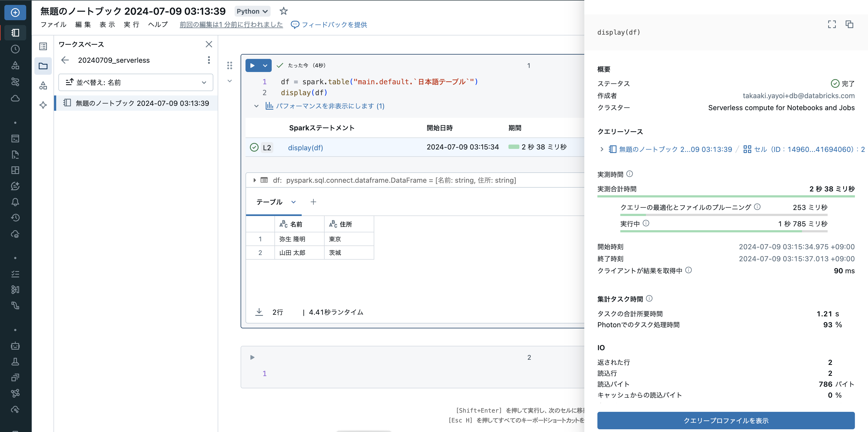Collapse the performance section chevron
This screenshot has width=868, height=432.
coord(256,106)
